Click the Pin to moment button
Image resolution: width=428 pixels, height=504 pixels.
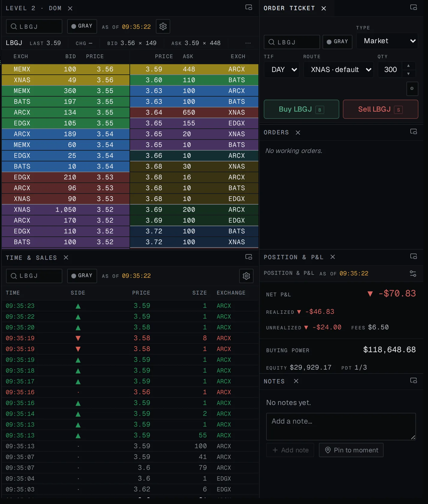(x=351, y=450)
